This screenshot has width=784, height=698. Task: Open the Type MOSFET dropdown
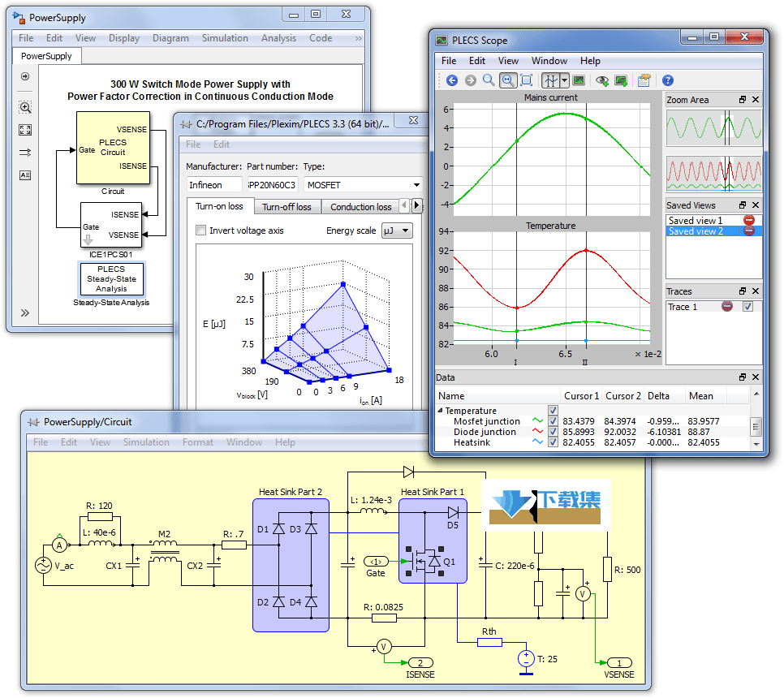click(x=363, y=185)
